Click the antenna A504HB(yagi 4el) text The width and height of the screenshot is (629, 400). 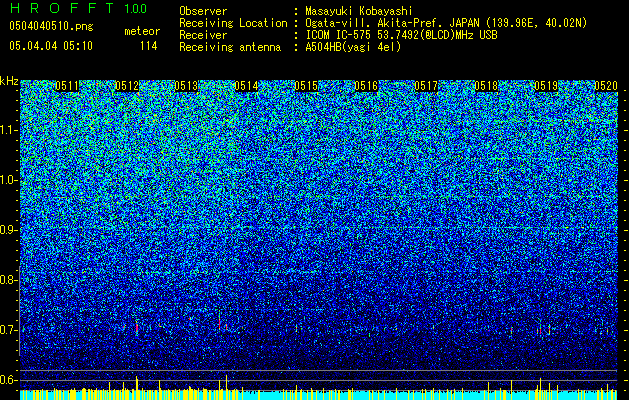click(353, 47)
